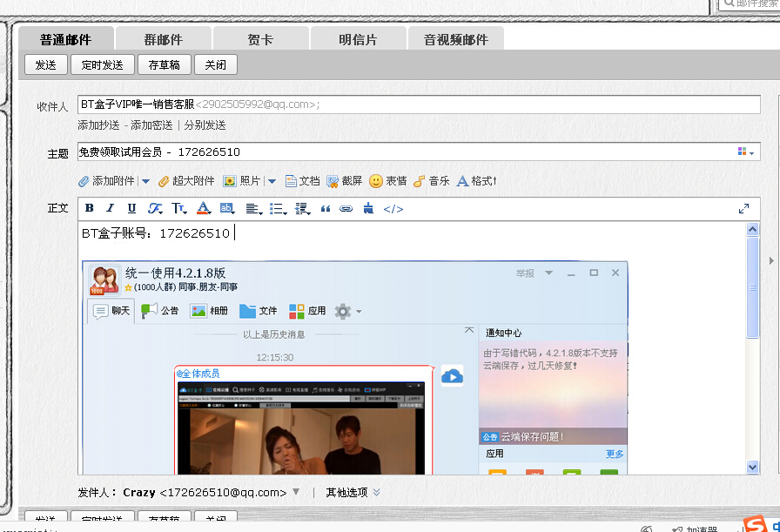Image resolution: width=780 pixels, height=532 pixels.
Task: Expand the sender address dropdown
Action: pyautogui.click(x=296, y=492)
